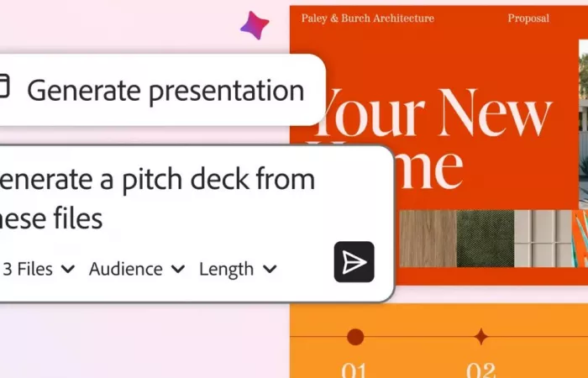The width and height of the screenshot is (588, 378).
Task: Pick the white tile texture swatch
Action: click(543, 238)
